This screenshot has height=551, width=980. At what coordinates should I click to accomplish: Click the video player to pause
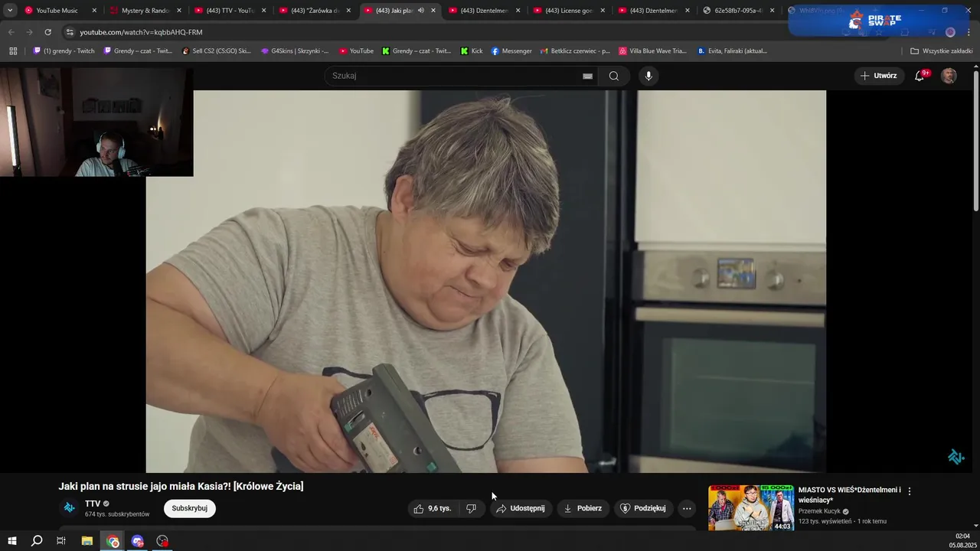click(x=486, y=282)
